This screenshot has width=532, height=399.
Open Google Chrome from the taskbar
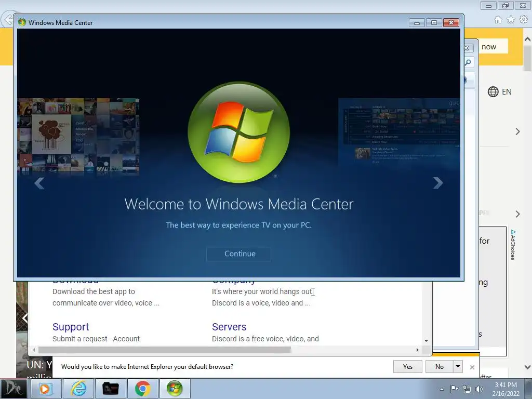[142, 389]
